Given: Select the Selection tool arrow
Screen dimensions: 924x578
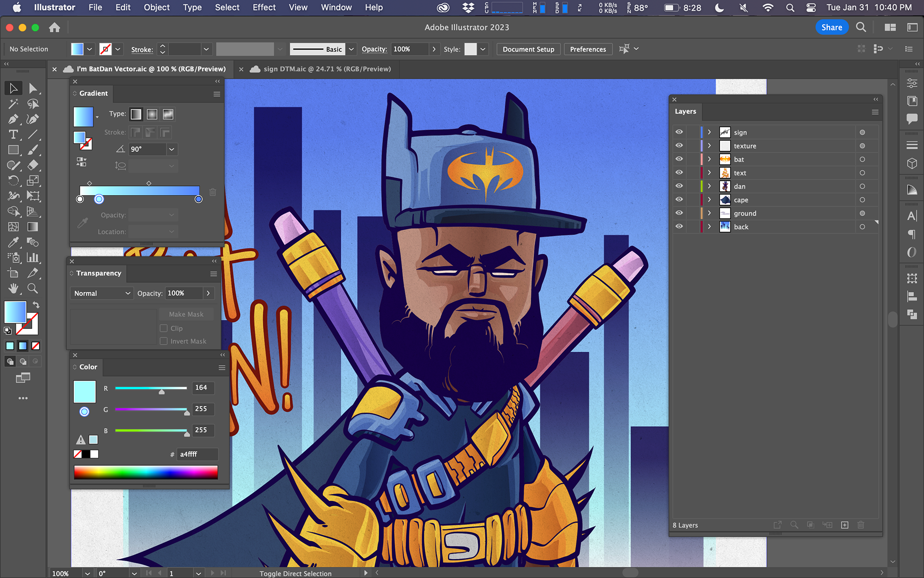Looking at the screenshot, I should 13,88.
